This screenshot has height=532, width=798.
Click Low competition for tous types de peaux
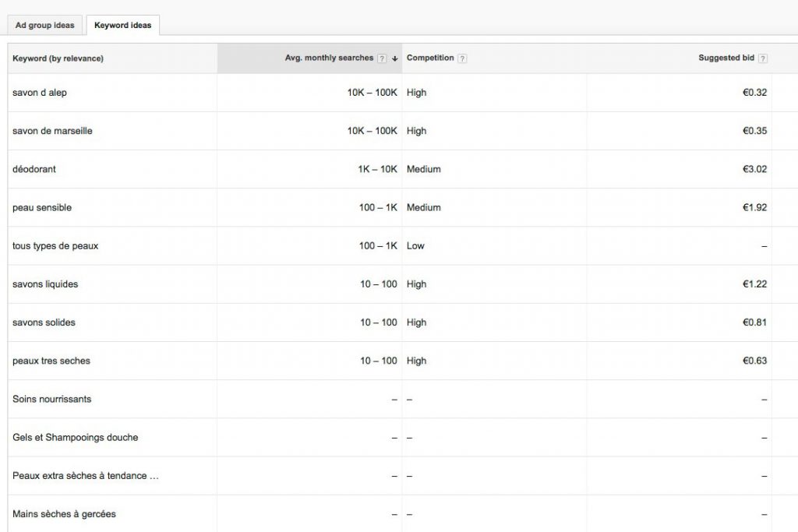pos(415,245)
